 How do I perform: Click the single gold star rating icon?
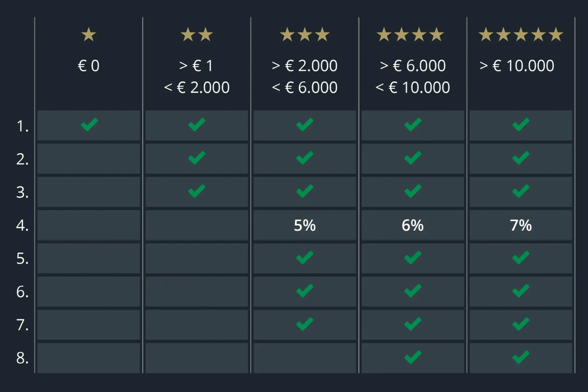coord(89,34)
